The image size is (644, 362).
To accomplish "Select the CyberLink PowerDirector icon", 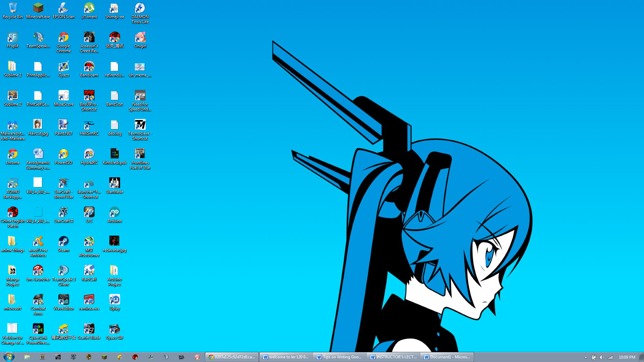I will (x=38, y=334).
